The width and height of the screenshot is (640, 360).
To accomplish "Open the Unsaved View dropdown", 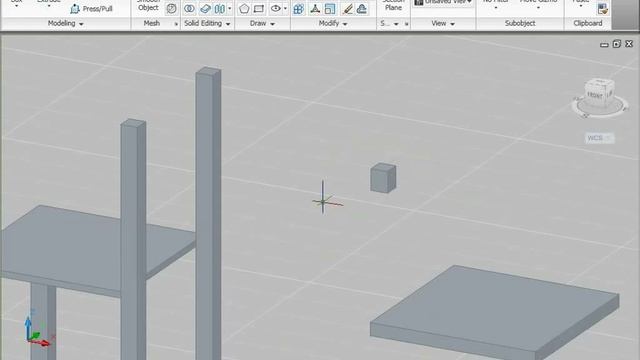I will (443, 2).
